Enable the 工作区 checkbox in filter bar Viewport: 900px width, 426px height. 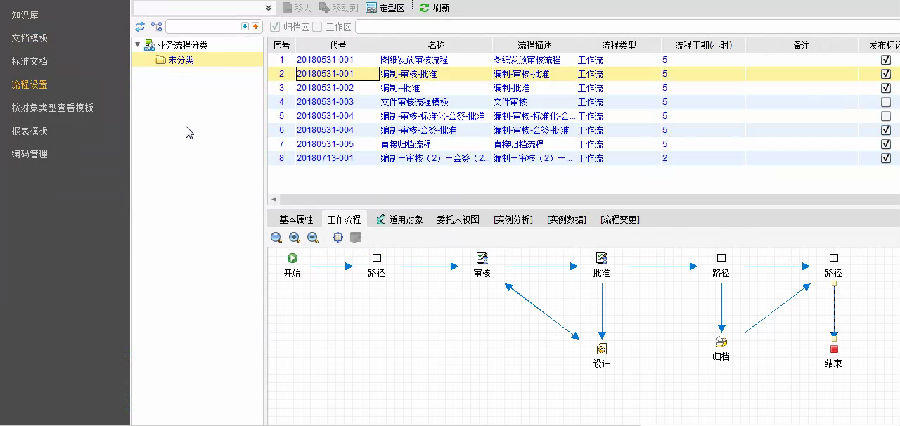[318, 26]
